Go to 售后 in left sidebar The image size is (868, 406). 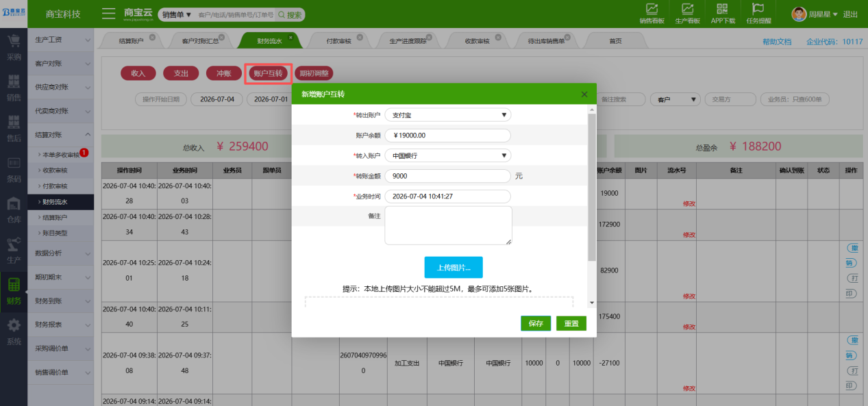(x=14, y=129)
